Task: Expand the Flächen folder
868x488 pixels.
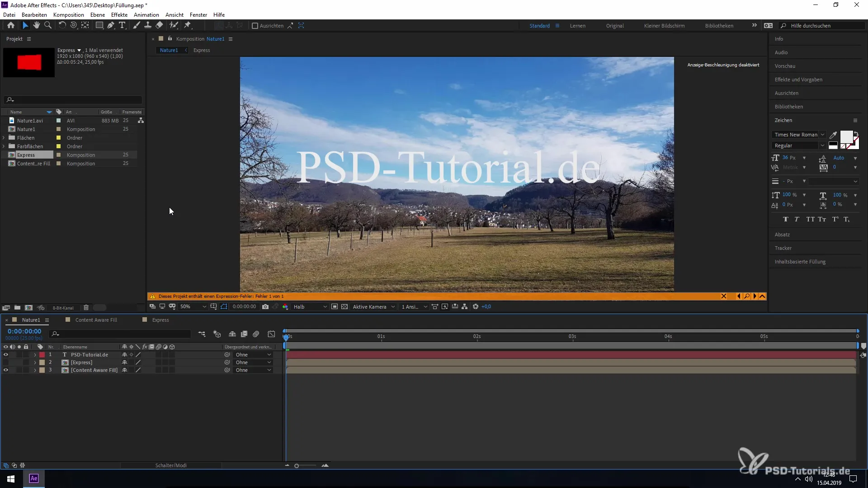Action: [x=4, y=138]
